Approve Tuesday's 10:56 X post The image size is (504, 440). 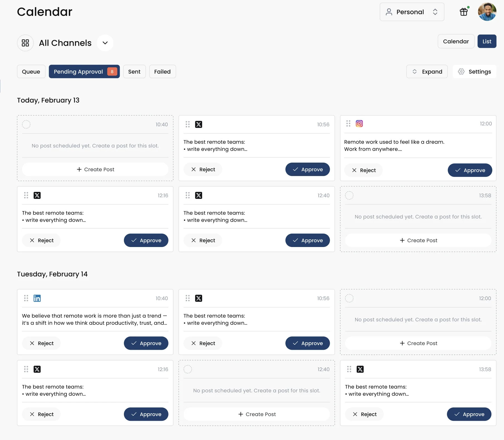pos(308,343)
